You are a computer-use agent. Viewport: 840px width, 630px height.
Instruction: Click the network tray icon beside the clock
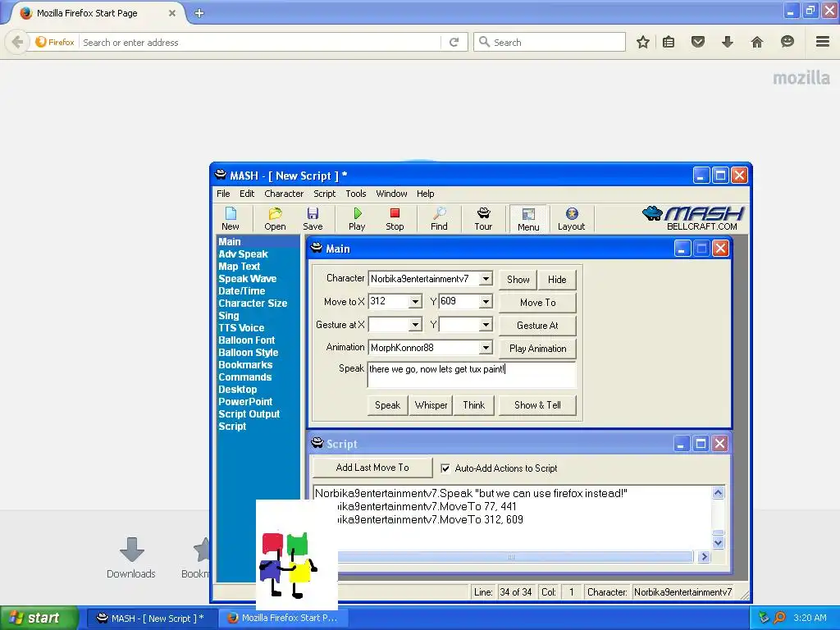(764, 618)
